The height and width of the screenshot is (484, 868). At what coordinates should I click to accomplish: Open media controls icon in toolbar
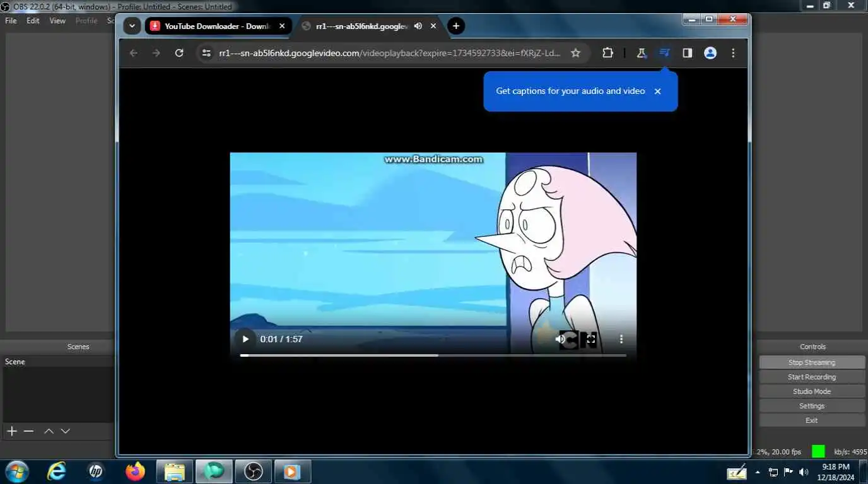pyautogui.click(x=664, y=53)
